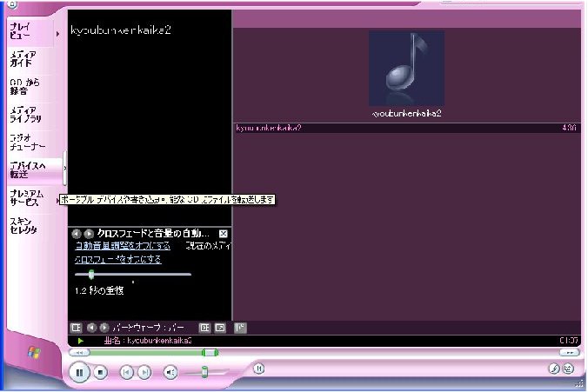Stop the current track
The width and height of the screenshot is (588, 392).
100,373
